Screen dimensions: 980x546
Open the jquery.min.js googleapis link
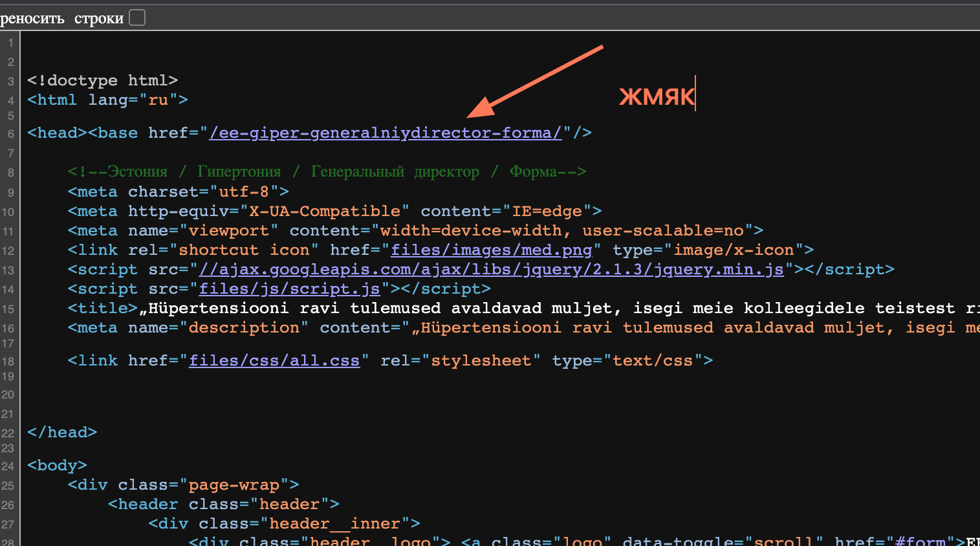point(492,269)
